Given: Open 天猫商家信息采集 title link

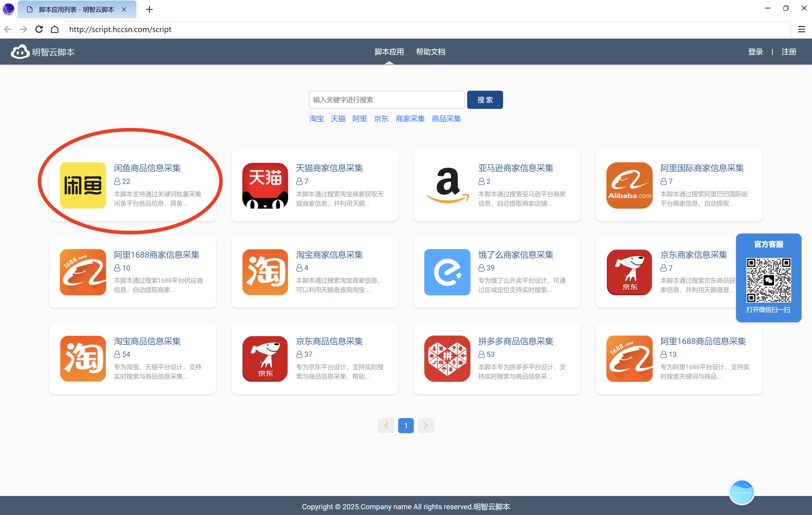Looking at the screenshot, I should click(329, 168).
